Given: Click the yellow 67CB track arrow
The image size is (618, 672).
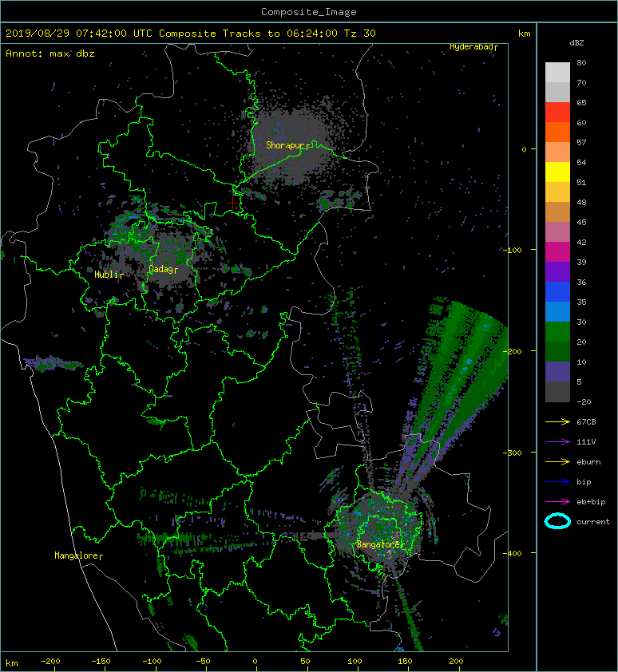Looking at the screenshot, I should point(557,422).
